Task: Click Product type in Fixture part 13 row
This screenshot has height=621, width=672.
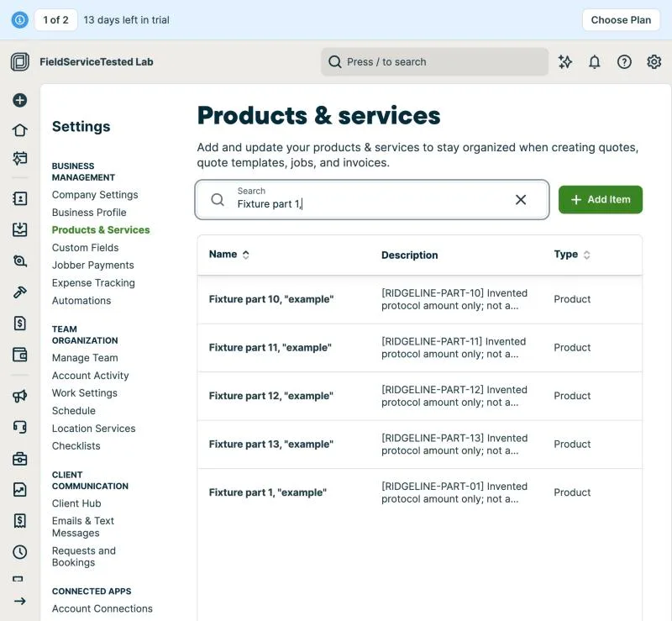Action: tap(572, 445)
